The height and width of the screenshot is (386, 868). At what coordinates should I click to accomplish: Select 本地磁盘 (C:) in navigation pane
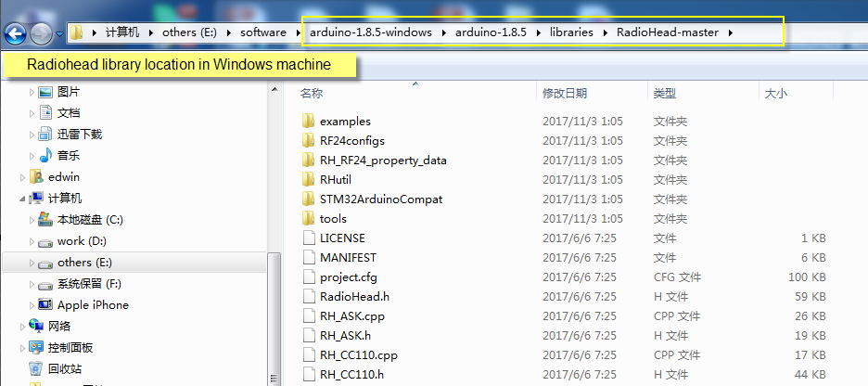pos(90,220)
